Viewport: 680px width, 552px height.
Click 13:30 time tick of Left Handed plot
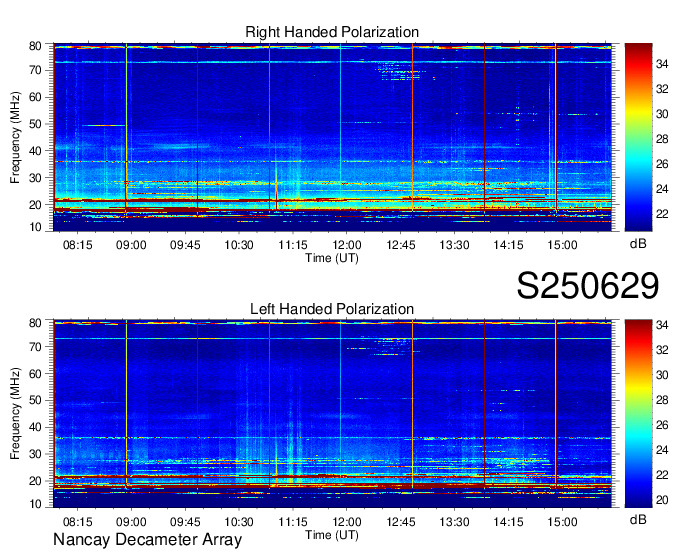point(454,521)
